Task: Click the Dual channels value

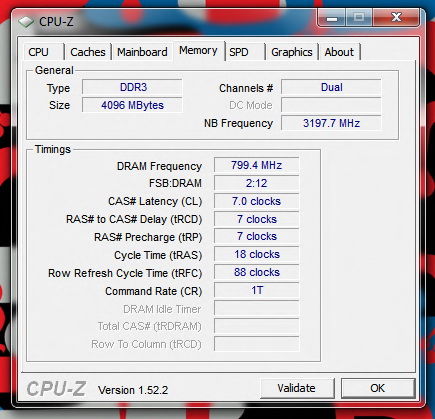Action: tap(331, 87)
